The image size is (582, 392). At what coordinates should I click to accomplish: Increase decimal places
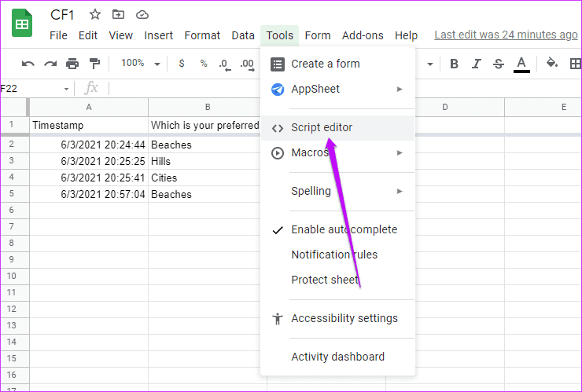pos(247,64)
